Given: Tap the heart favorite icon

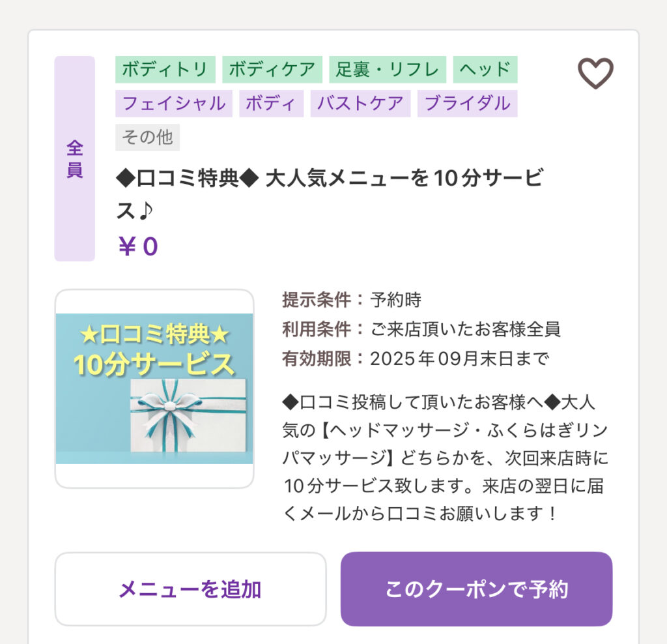Looking at the screenshot, I should point(595,73).
